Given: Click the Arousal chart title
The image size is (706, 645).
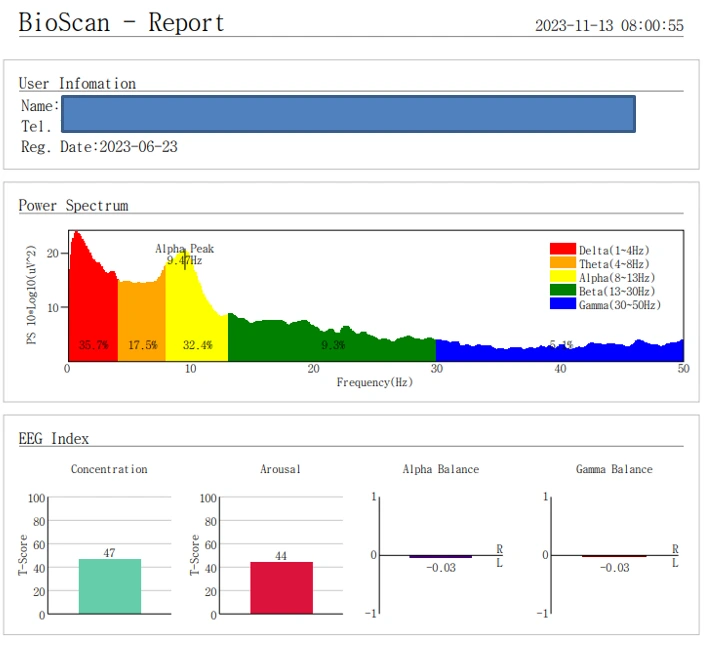Looking at the screenshot, I should pos(280,469).
